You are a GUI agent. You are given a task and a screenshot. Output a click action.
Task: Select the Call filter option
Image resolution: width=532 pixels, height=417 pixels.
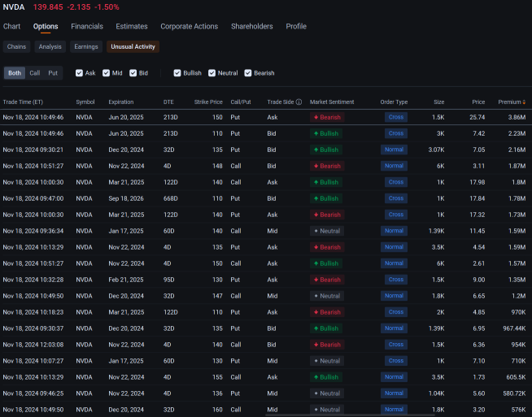[34, 73]
